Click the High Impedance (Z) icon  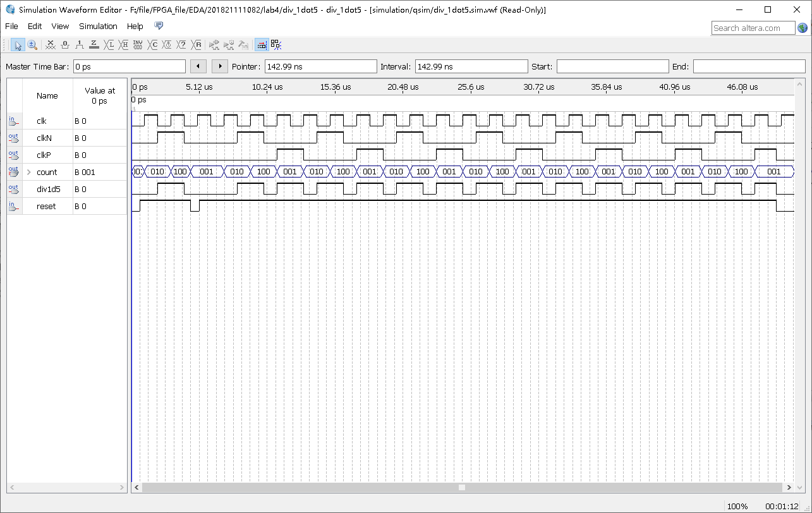coord(94,45)
